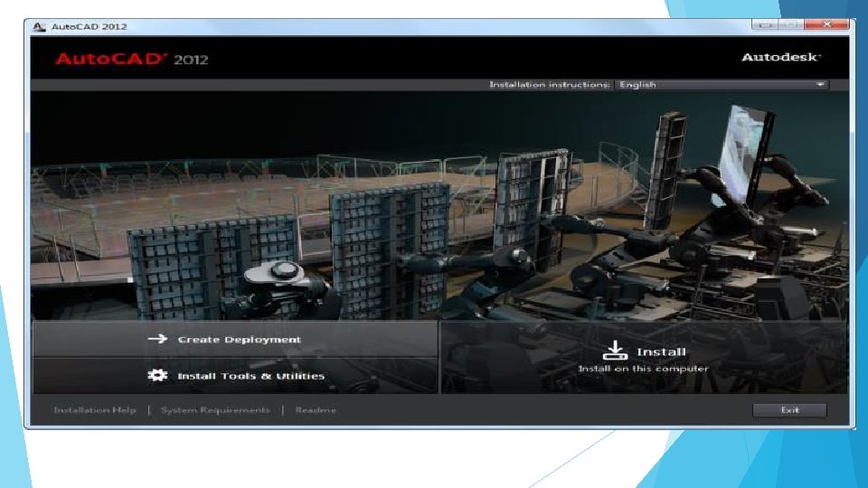This screenshot has width=868, height=488.
Task: Click the gear icon beside Install Tools
Action: click(x=157, y=375)
